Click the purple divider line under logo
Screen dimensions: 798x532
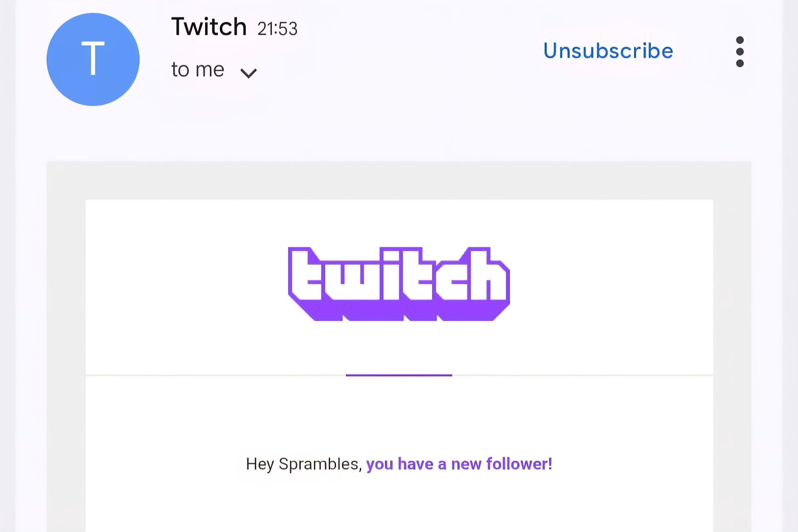(x=399, y=375)
